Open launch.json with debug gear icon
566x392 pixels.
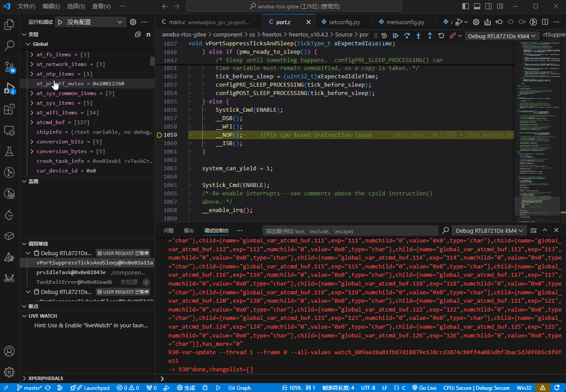coord(133,22)
